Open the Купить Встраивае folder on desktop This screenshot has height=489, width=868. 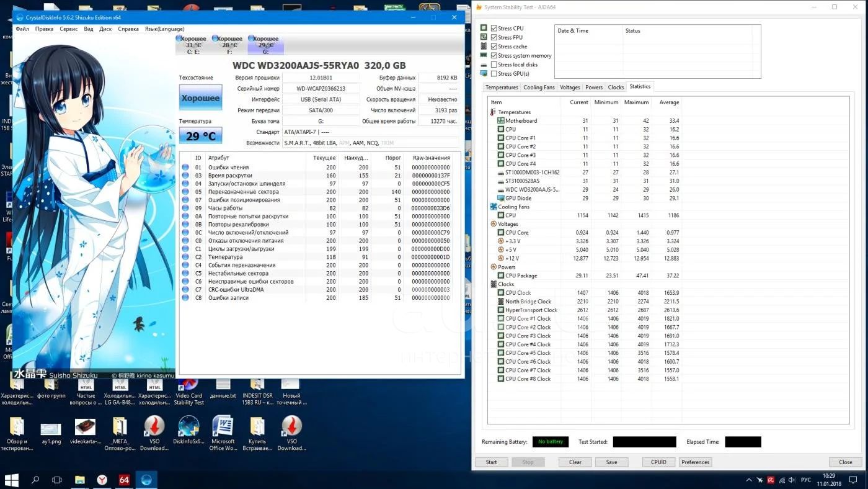[x=257, y=433]
